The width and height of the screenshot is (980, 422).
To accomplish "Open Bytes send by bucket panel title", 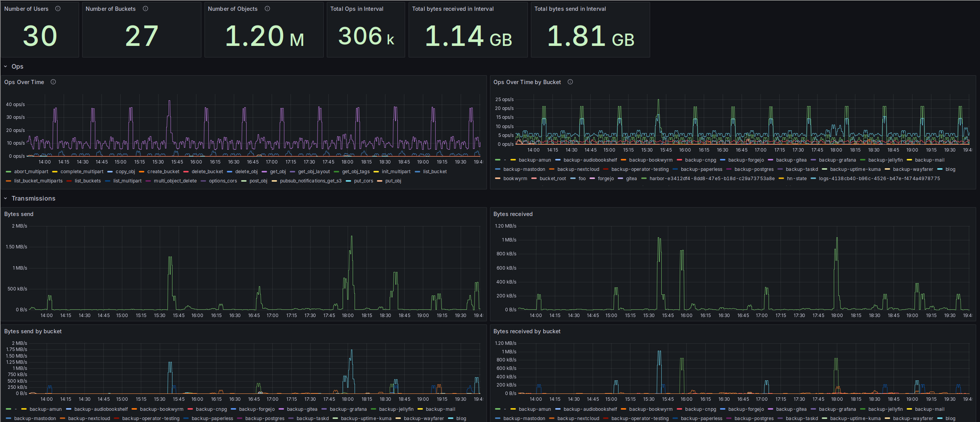I will 33,331.
